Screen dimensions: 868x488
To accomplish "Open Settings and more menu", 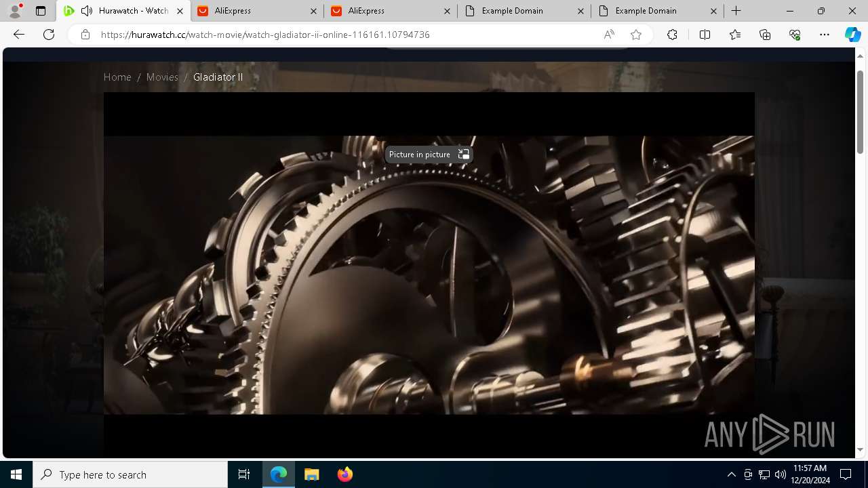I will (x=825, y=35).
